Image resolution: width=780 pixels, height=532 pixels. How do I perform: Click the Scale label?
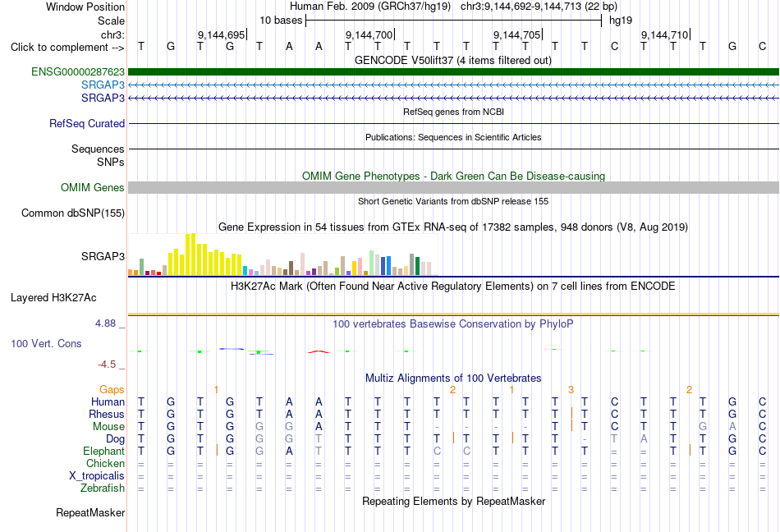[x=112, y=21]
